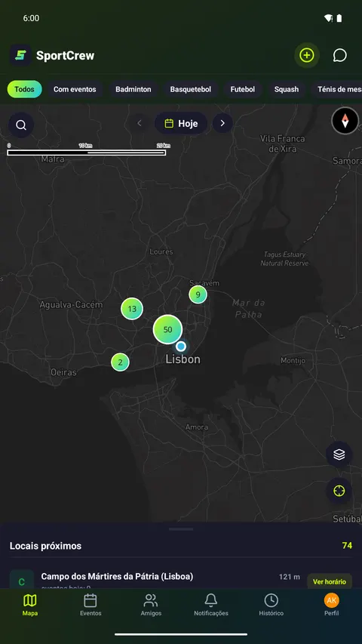Enable the Futebol filter chip
The image size is (362, 644).
pos(243,89)
